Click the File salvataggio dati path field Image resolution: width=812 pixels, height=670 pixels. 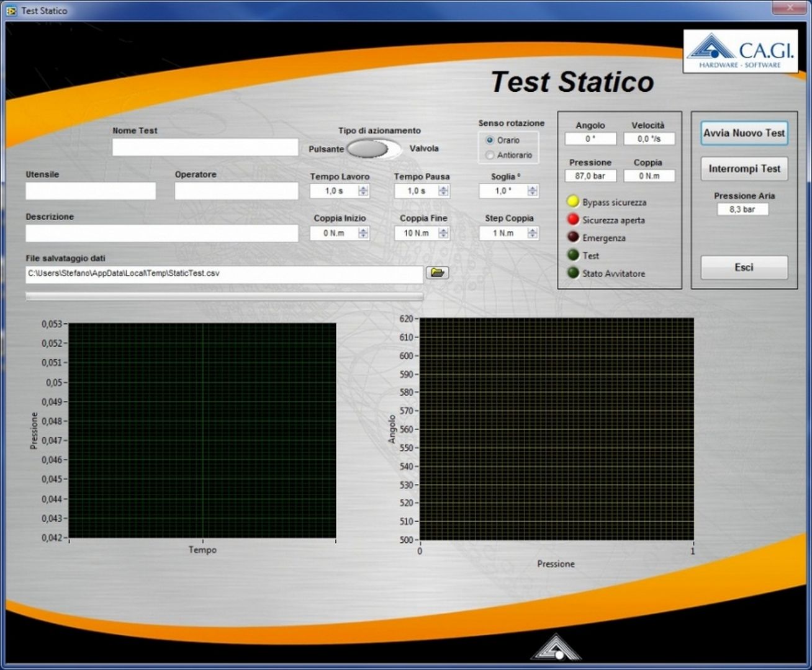(224, 274)
